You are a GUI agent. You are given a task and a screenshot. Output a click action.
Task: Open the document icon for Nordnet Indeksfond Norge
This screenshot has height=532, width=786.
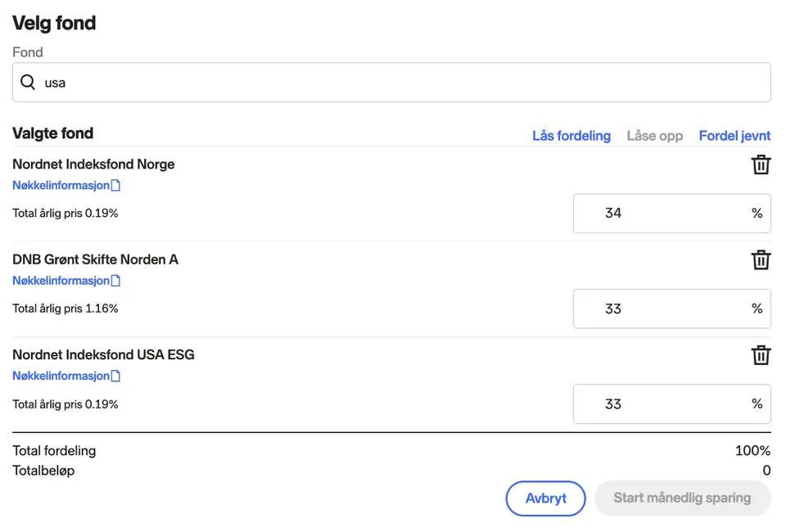[115, 185]
